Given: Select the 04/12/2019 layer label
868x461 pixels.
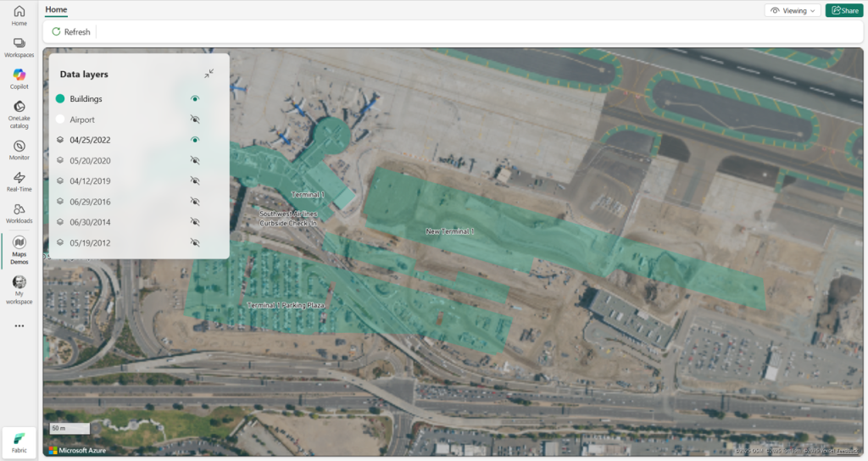Looking at the screenshot, I should [x=90, y=181].
